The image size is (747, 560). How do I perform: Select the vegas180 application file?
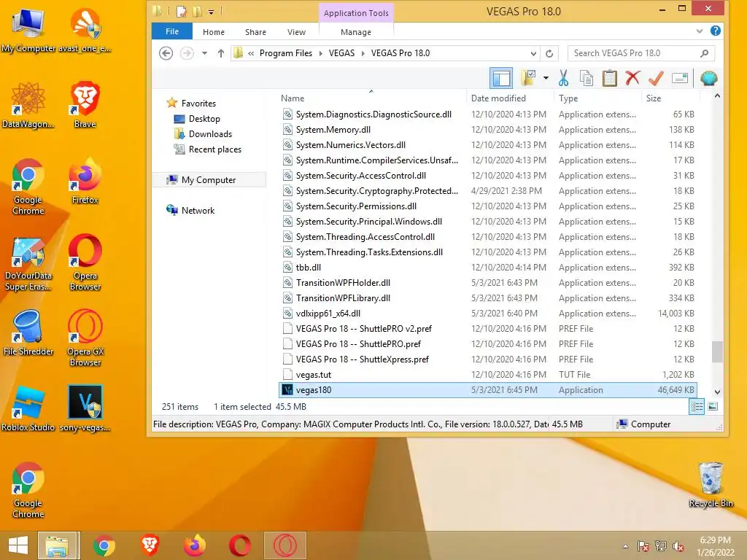[488, 390]
